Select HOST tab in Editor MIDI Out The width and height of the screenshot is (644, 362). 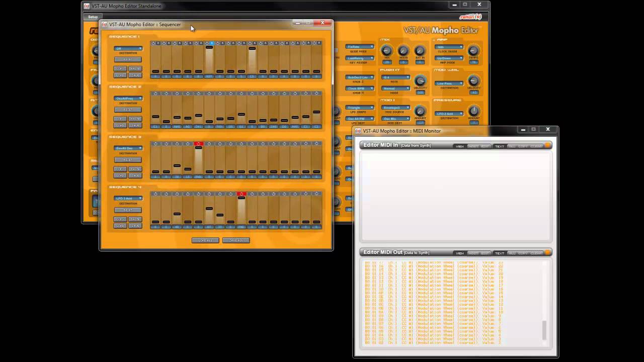tap(473, 253)
